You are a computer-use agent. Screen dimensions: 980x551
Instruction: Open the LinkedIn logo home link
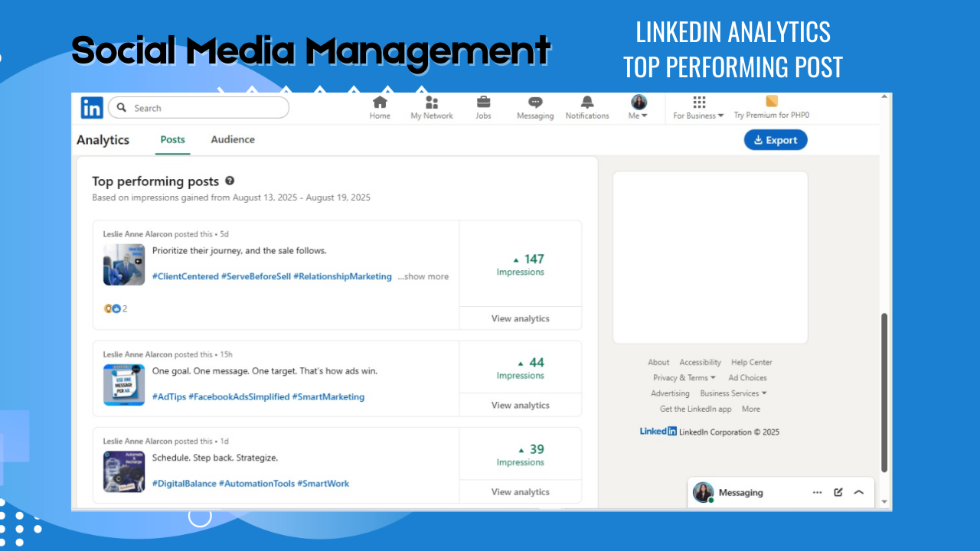pyautogui.click(x=91, y=108)
